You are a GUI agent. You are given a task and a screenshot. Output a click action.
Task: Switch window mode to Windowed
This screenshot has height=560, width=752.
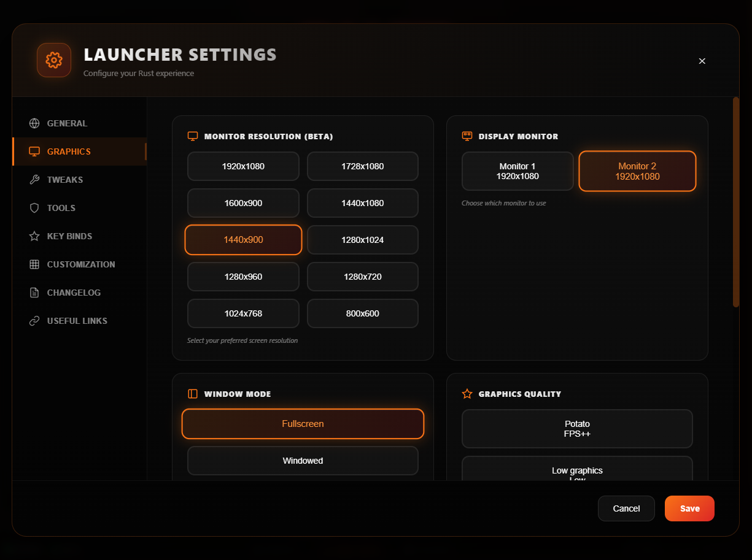pos(303,461)
